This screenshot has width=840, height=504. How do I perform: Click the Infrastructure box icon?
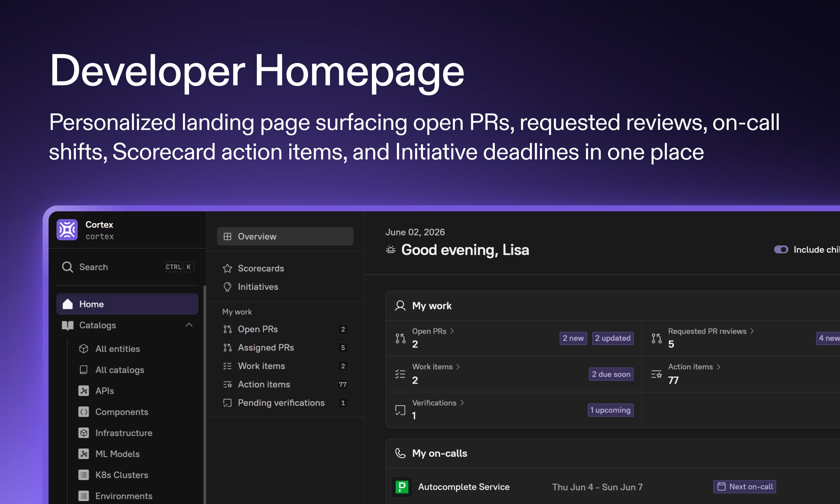[84, 433]
